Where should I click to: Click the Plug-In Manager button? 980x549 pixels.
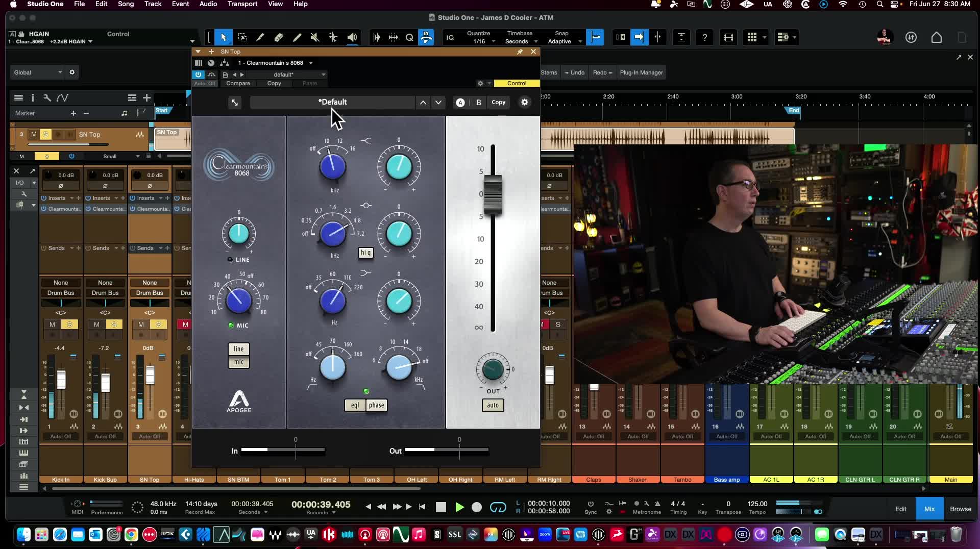[x=641, y=72]
